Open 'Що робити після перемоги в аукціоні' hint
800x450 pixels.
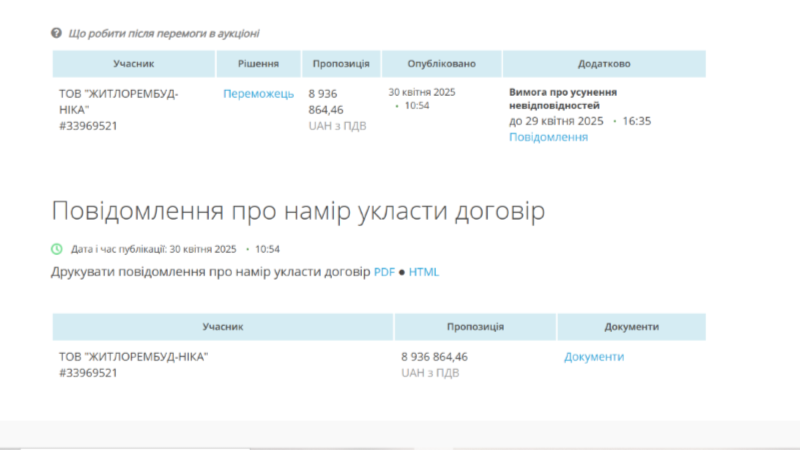(164, 34)
